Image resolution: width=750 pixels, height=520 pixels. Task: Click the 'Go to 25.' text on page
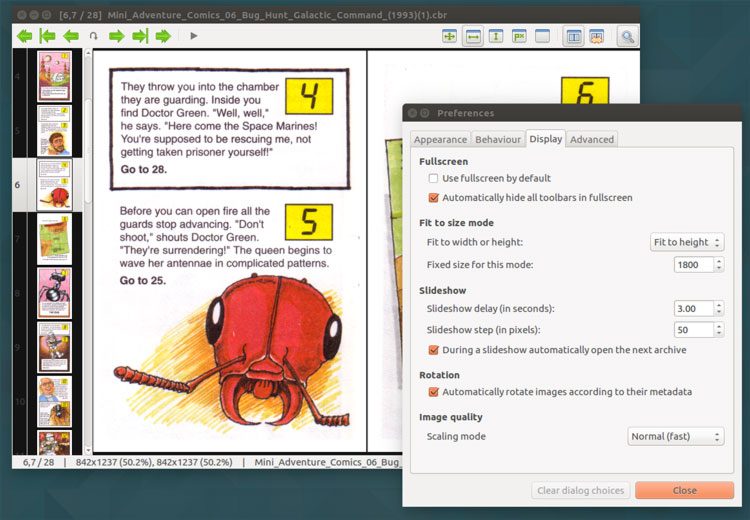pos(143,280)
